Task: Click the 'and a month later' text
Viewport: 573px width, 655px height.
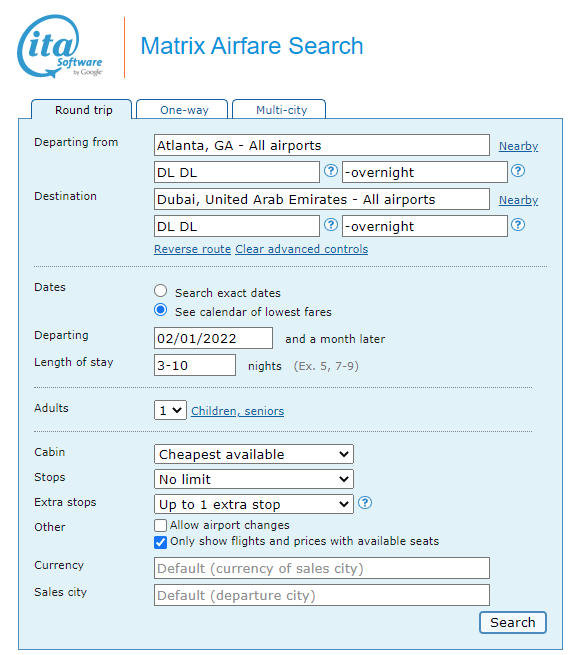Action: coord(335,339)
